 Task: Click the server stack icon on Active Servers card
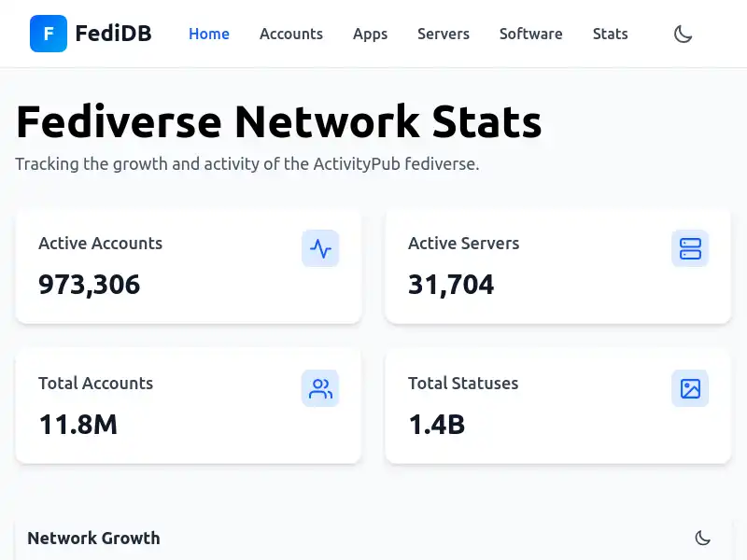tap(690, 248)
